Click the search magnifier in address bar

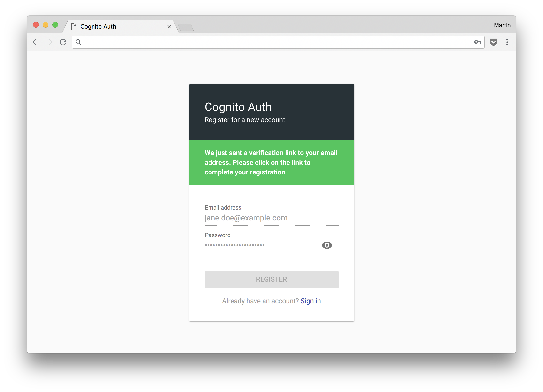78,42
